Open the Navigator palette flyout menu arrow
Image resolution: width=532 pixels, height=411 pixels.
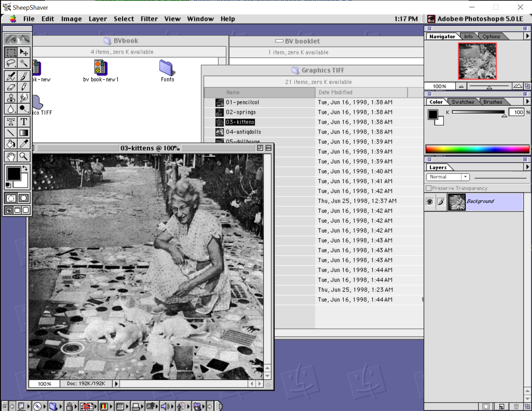[x=528, y=36]
